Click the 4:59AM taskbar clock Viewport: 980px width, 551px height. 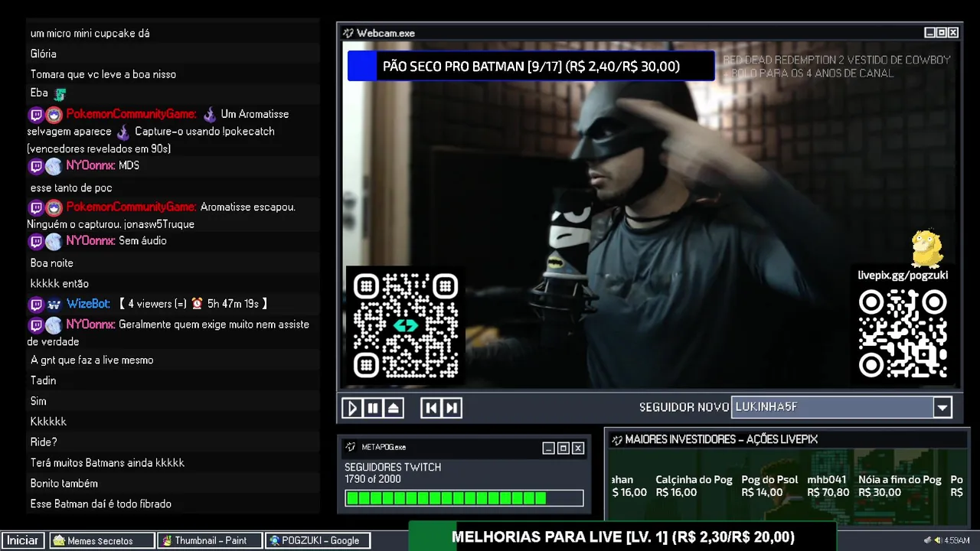957,540
